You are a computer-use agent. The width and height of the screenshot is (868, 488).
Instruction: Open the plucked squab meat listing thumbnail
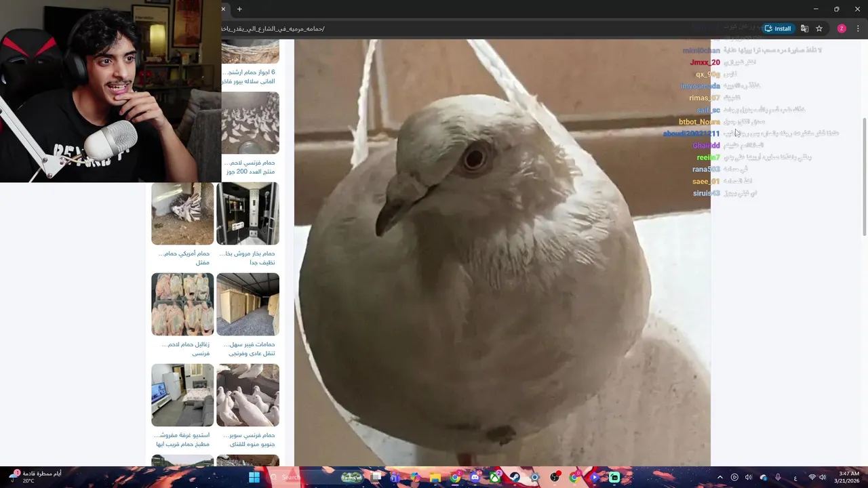click(182, 304)
